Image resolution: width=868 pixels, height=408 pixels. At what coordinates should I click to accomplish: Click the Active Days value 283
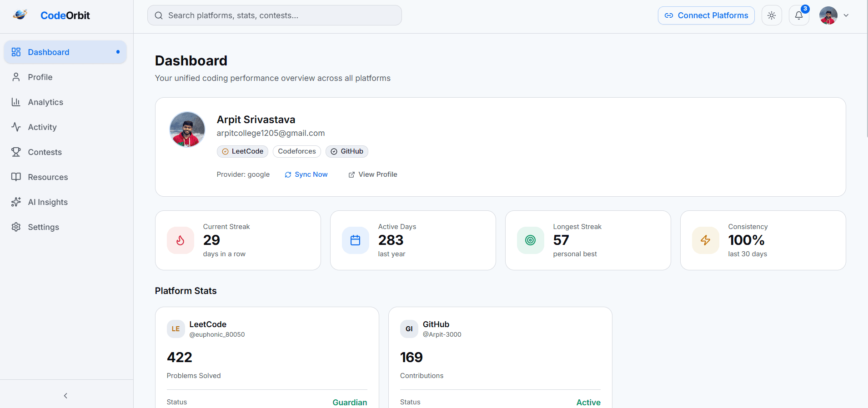[391, 240]
